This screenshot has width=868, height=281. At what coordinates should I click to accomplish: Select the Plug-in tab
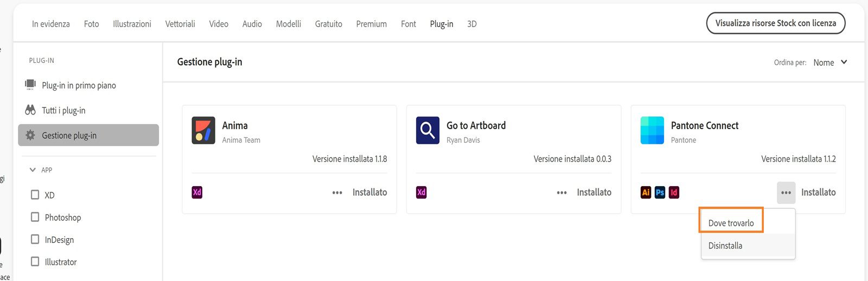coord(442,24)
